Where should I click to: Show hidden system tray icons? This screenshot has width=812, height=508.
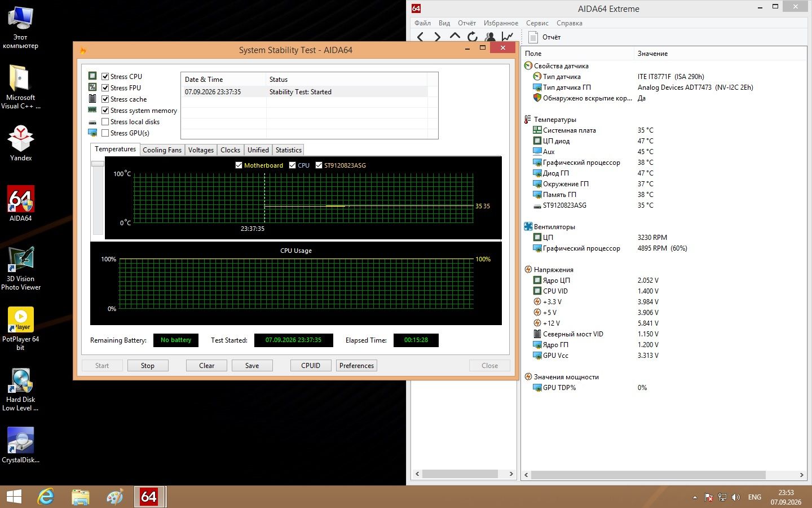pos(695,497)
